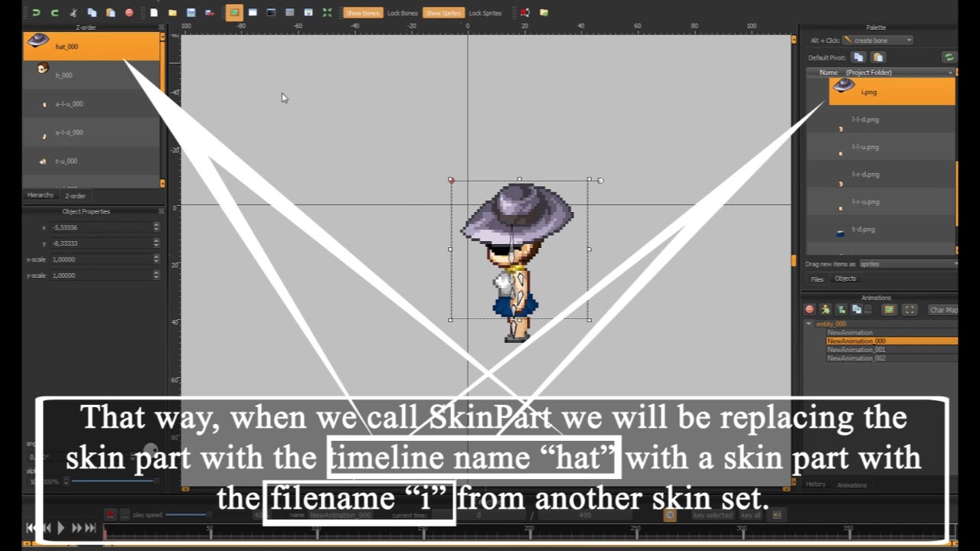980x551 pixels.
Task: Click the screenshot export icon
Action: pos(308,12)
